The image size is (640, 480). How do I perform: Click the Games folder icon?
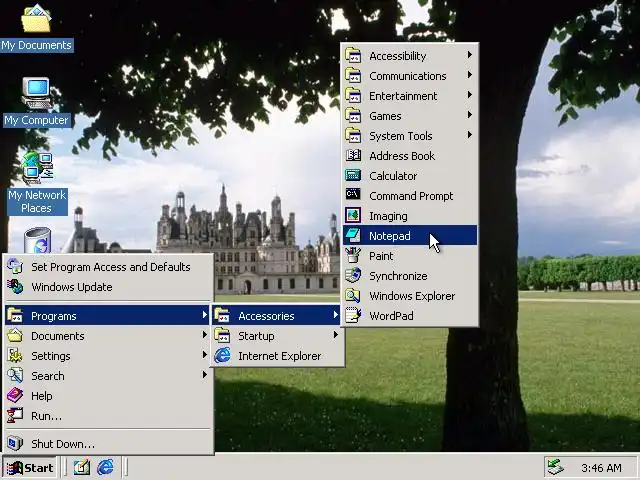[353, 115]
